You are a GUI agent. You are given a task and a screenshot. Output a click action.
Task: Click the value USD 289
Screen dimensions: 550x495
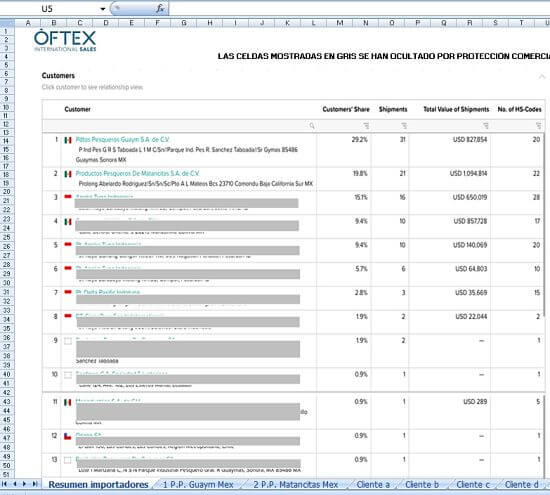(475, 402)
